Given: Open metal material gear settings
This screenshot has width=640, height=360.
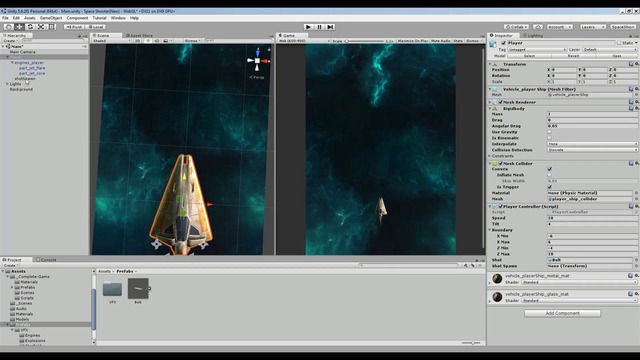Looking at the screenshot, I should click(x=636, y=276).
